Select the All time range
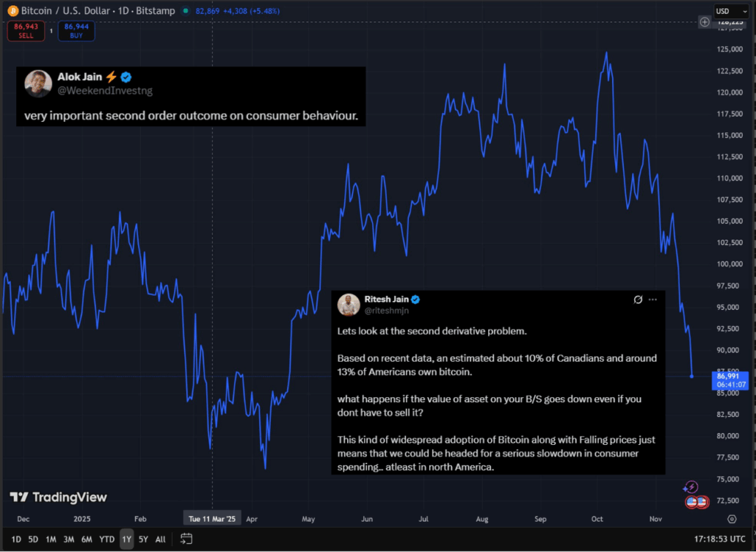The image size is (756, 552). coord(160,539)
